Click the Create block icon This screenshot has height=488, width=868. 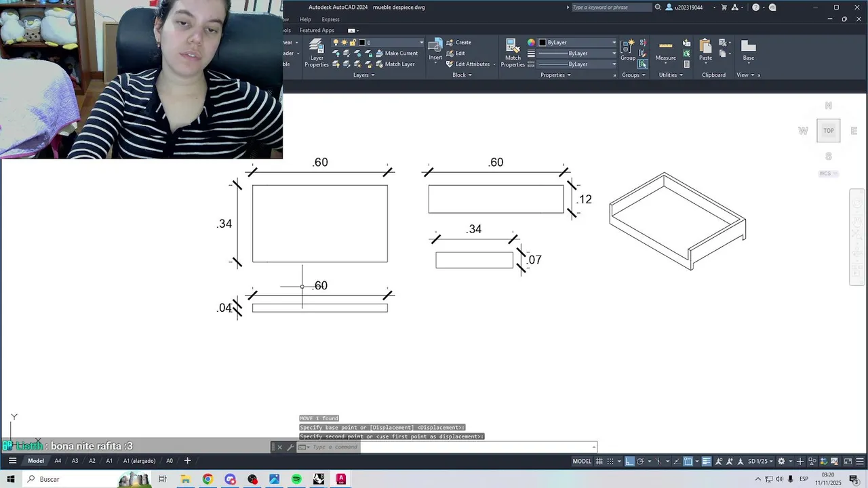(450, 42)
